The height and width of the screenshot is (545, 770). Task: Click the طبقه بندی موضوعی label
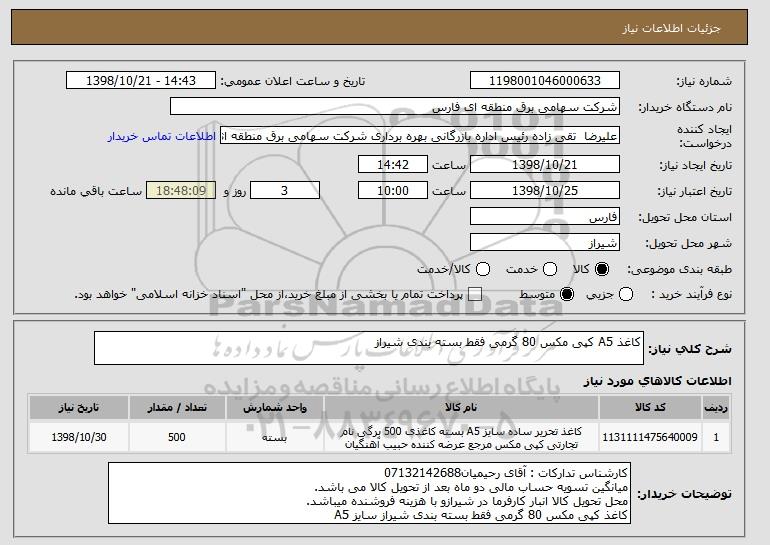[680, 269]
